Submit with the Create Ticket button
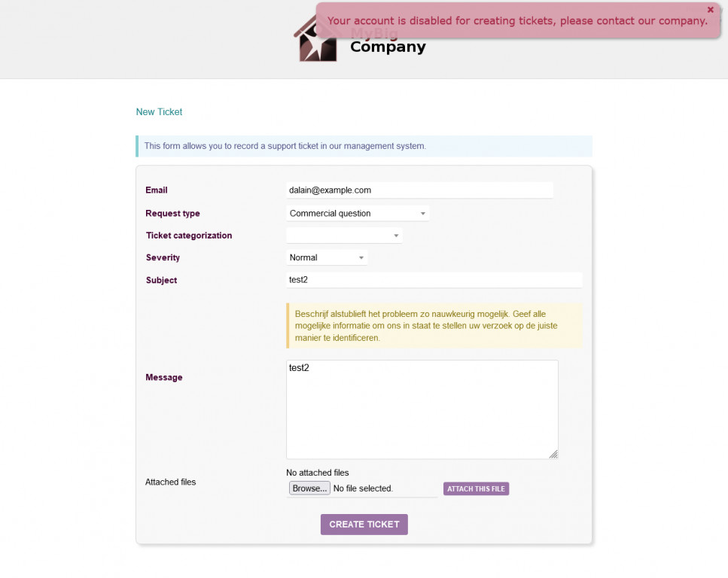728x578 pixels. pos(364,525)
